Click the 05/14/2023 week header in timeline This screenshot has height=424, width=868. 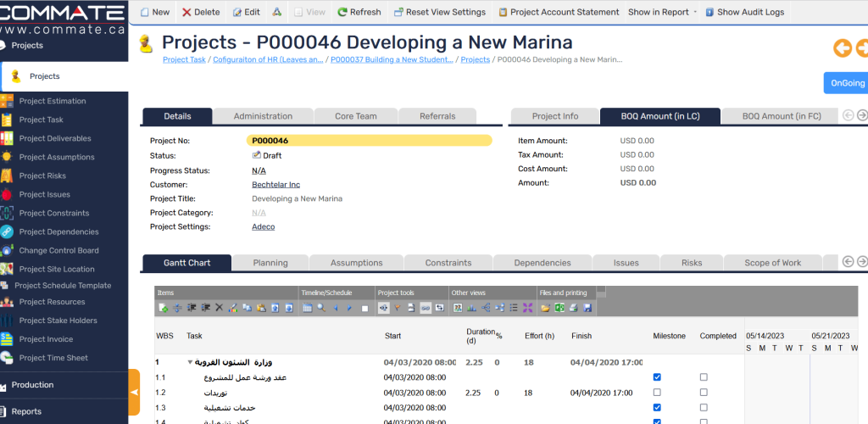point(765,336)
